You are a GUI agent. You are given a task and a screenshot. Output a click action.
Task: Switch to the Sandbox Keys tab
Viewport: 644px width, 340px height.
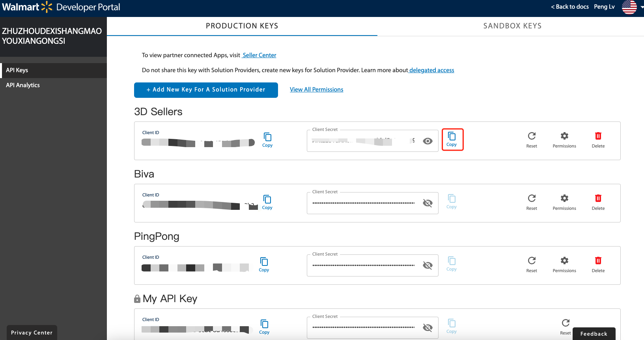pyautogui.click(x=512, y=26)
